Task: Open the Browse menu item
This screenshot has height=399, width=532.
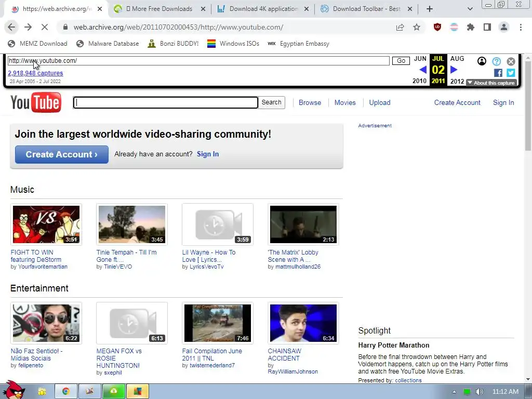Action: (x=310, y=102)
